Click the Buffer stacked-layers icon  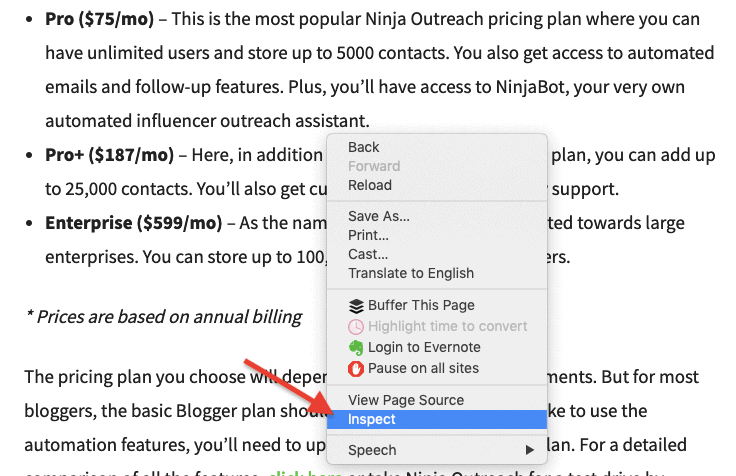pos(355,306)
